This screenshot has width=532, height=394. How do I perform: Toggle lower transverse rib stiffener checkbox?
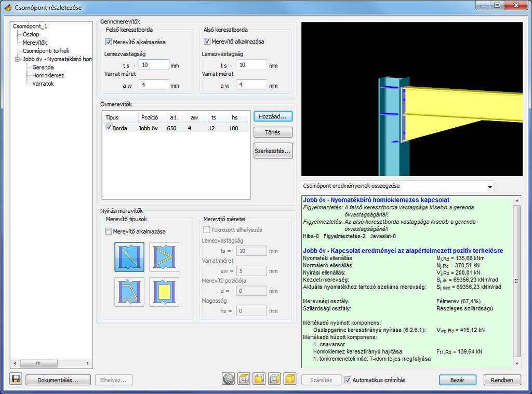coord(207,42)
